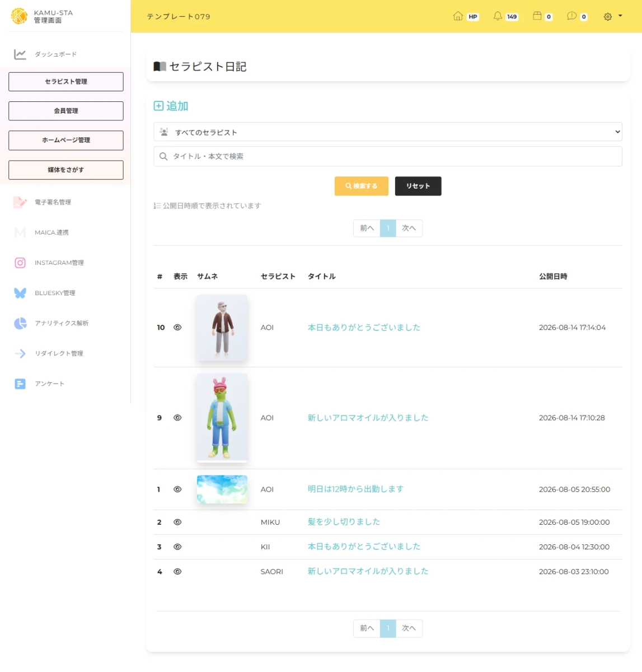Viewport: 642px width, 672px height.
Task: Toggle visibility eye for MIKU's entry
Action: point(177,522)
